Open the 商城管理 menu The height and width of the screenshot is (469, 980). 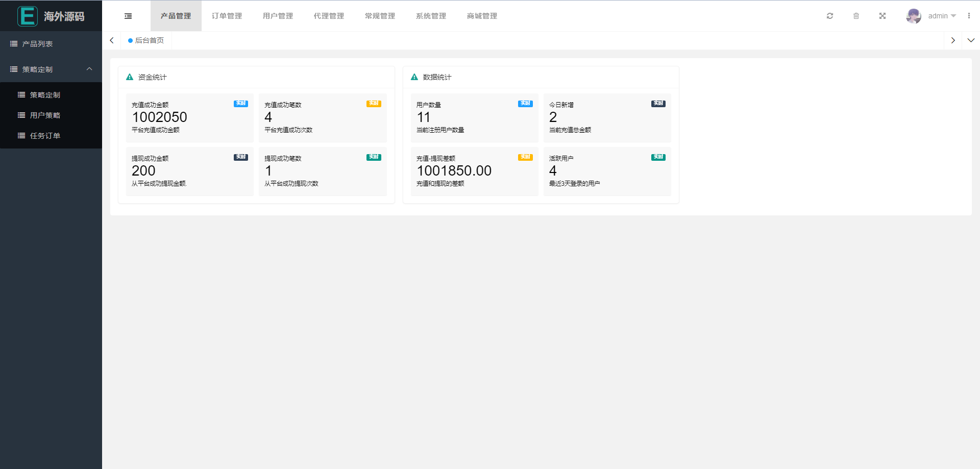(481, 16)
